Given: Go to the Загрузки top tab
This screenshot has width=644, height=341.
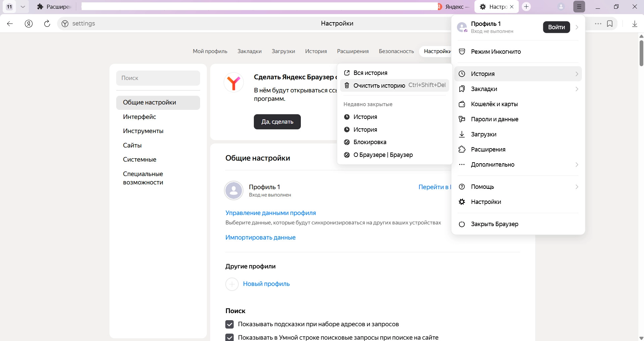Looking at the screenshot, I should 283,51.
